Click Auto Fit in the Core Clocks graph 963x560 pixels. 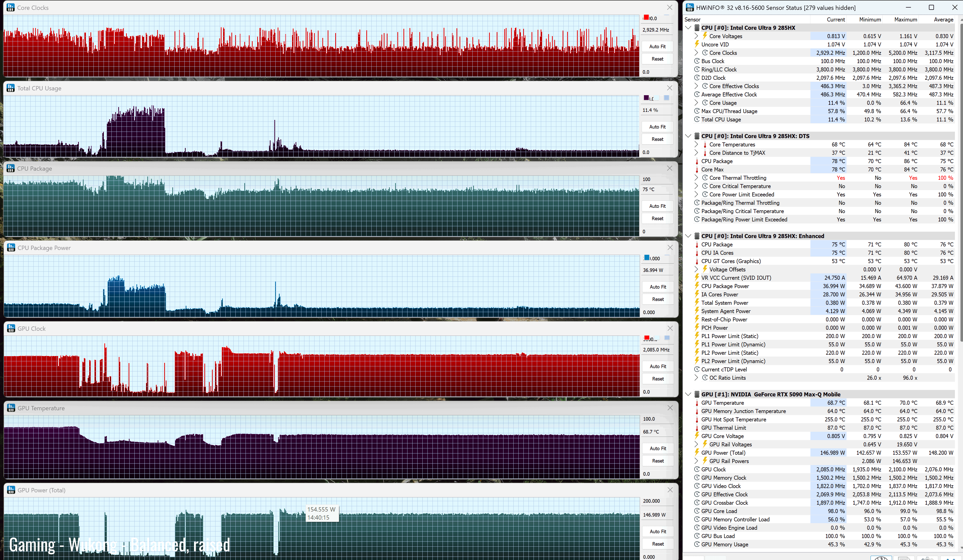coord(657,46)
